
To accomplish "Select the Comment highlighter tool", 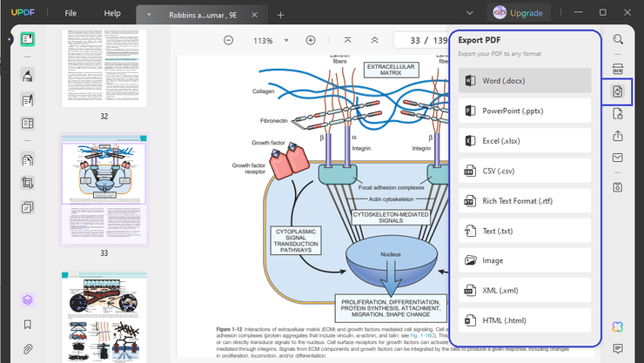I will [x=28, y=76].
